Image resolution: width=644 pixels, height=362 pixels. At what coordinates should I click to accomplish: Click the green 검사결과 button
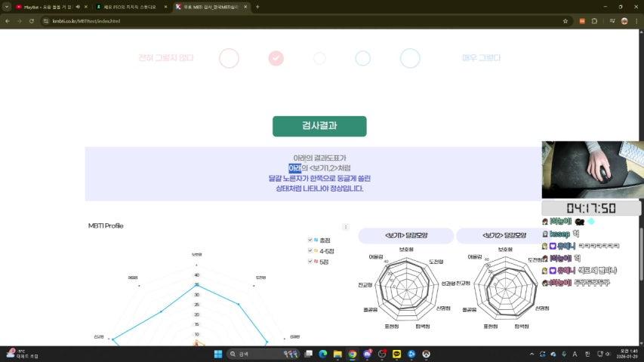point(319,126)
